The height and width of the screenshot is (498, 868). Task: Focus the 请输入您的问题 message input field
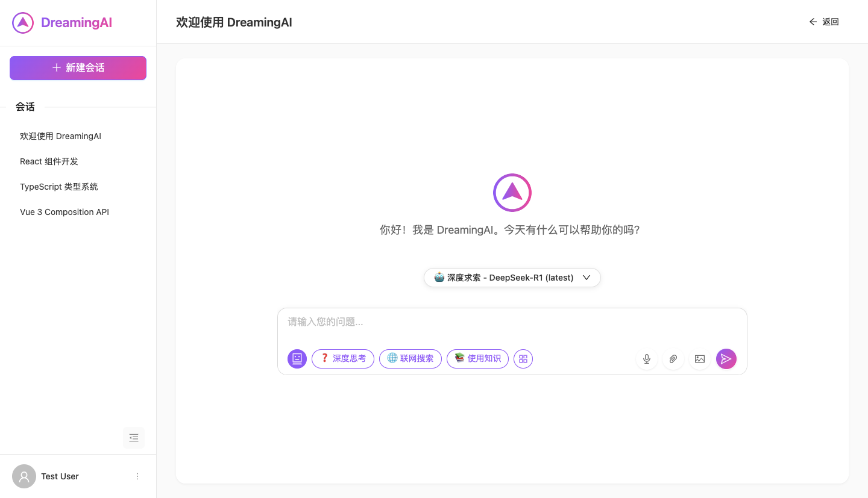pos(512,322)
